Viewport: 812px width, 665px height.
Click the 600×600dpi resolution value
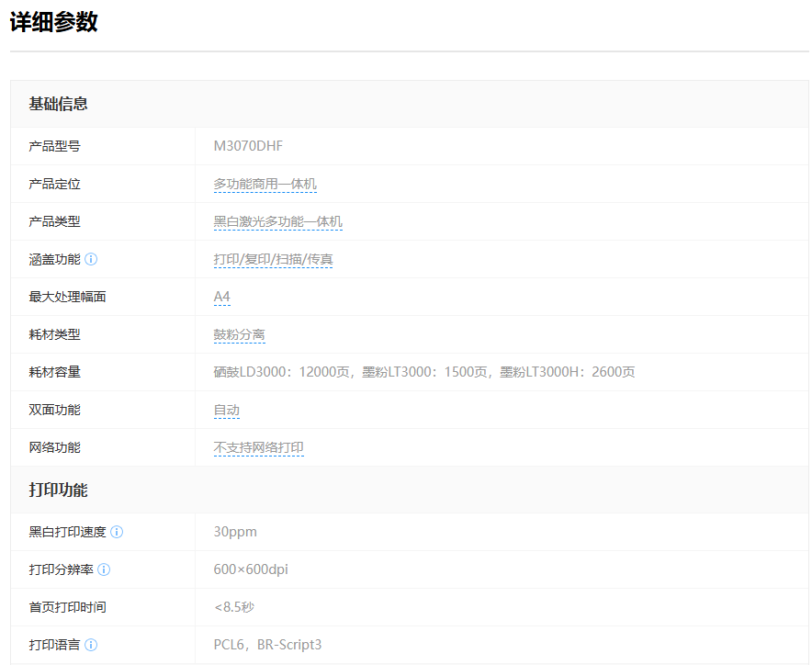(x=251, y=569)
